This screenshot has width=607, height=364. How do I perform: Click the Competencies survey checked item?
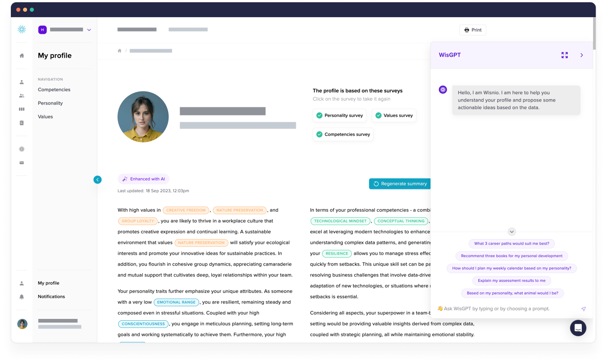click(x=343, y=134)
